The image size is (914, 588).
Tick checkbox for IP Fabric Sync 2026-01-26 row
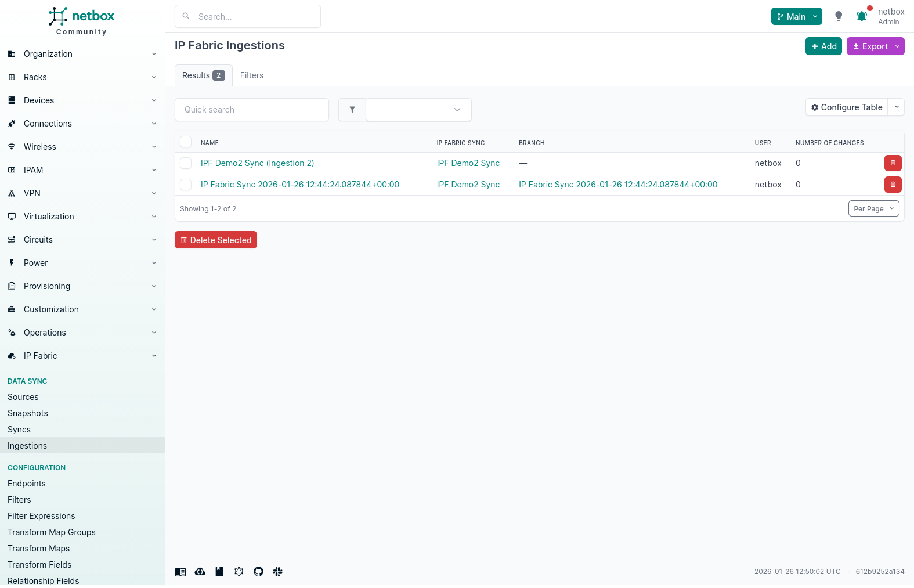click(x=186, y=185)
